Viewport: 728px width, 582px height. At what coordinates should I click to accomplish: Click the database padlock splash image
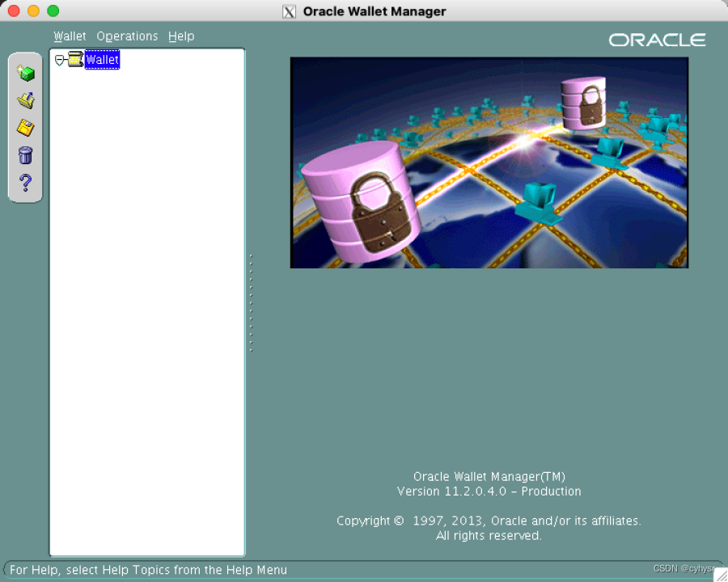point(489,162)
